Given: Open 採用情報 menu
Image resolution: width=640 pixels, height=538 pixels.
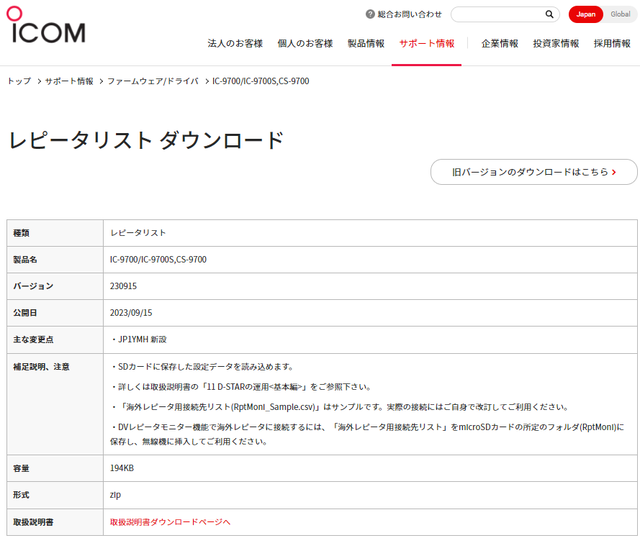Looking at the screenshot, I should click(x=612, y=43).
